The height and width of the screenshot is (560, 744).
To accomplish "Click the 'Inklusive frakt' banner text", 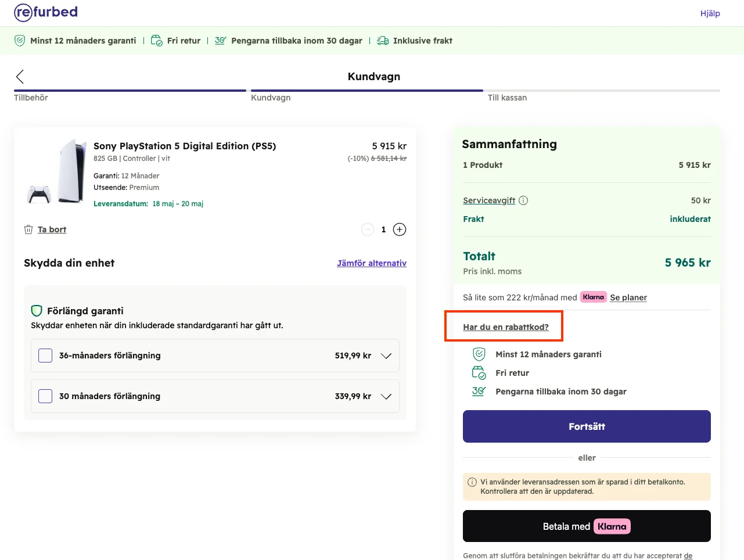I will [x=423, y=41].
